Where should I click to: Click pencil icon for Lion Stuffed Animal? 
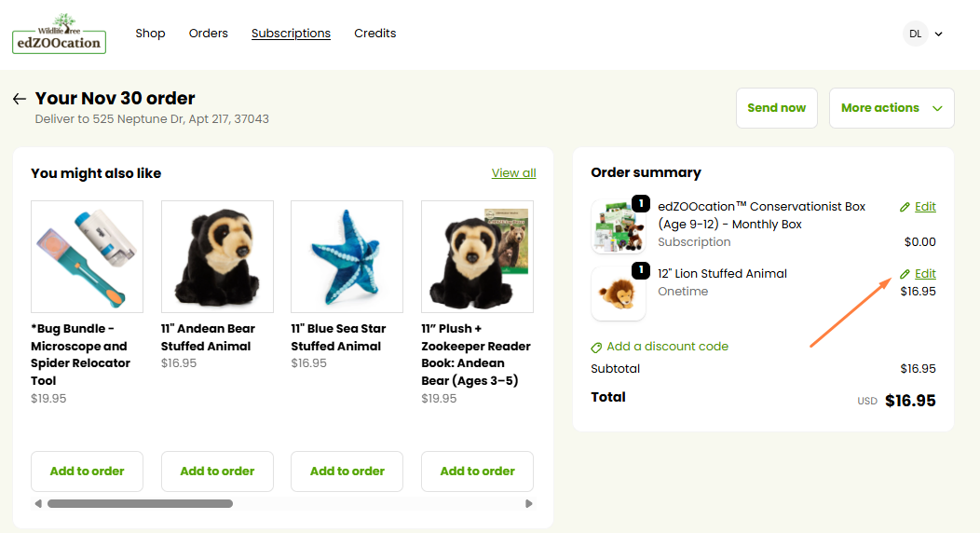(905, 274)
